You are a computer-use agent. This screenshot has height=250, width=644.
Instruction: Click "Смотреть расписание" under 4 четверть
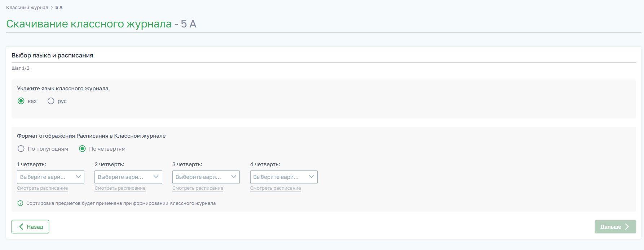pos(275,188)
